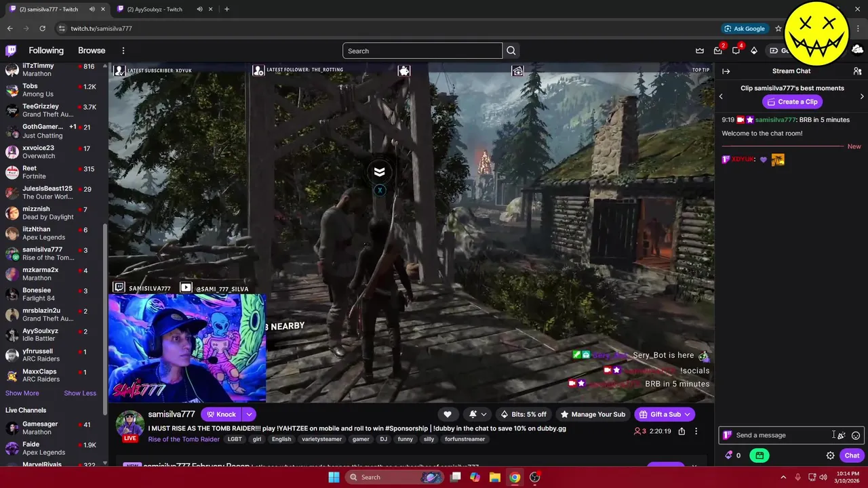Mute the AyySoulxyz tab audio
The image size is (868, 488).
click(199, 9)
